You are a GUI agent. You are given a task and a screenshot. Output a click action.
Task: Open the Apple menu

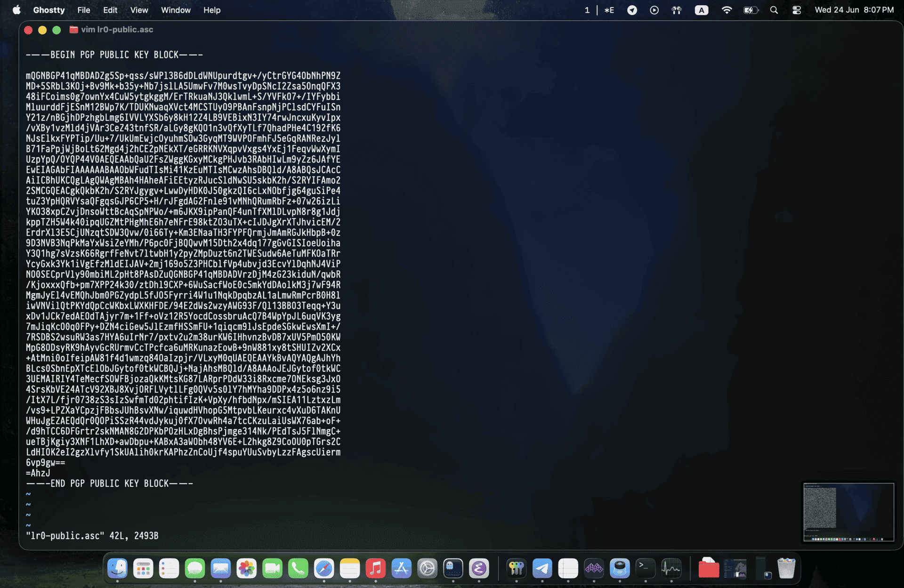16,10
